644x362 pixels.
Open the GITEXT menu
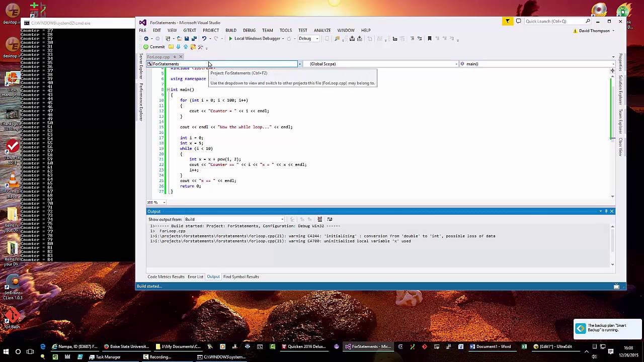click(190, 30)
